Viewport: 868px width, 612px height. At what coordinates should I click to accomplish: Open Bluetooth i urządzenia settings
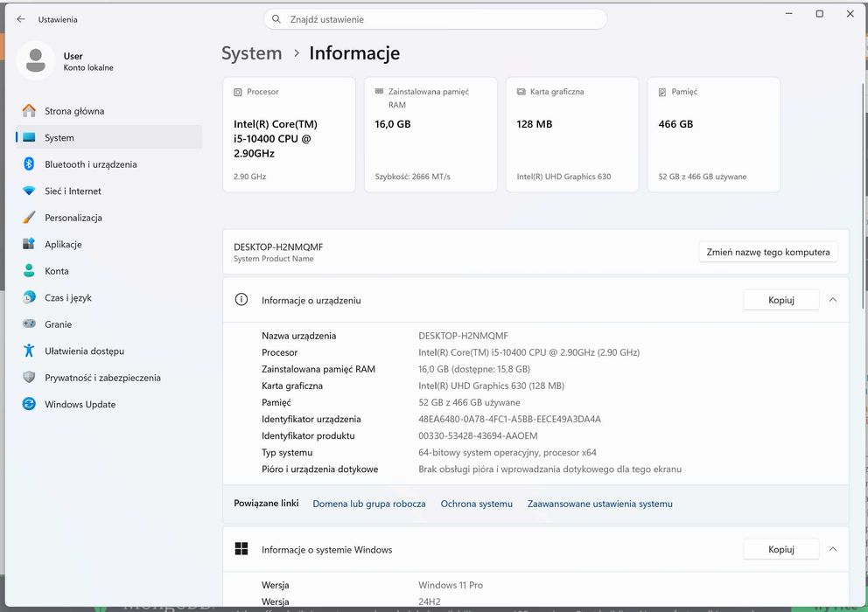coord(109,163)
